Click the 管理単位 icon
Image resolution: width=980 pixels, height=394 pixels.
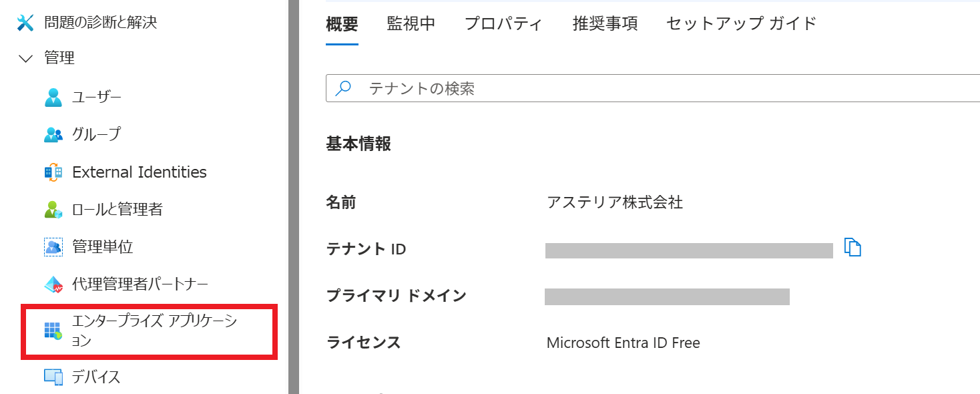point(53,247)
